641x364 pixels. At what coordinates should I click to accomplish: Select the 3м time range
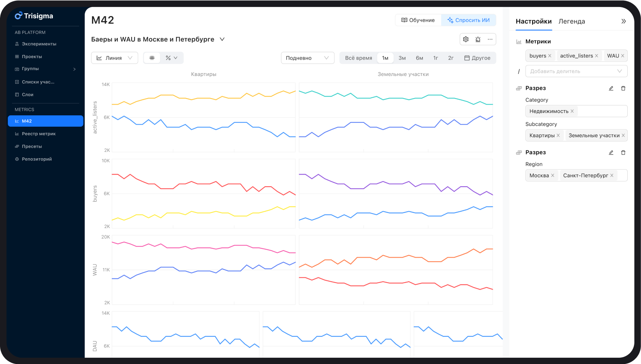pos(402,58)
